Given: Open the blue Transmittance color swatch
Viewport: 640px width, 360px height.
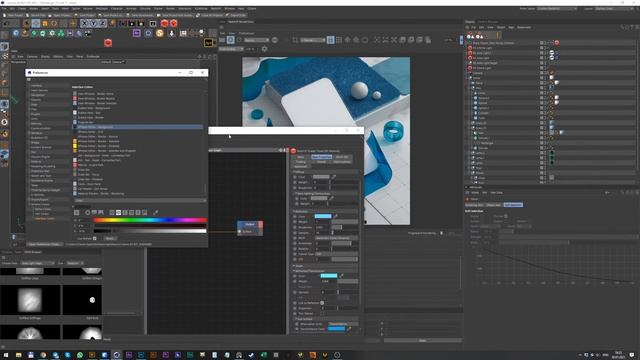Looking at the screenshot, I should click(x=336, y=329).
